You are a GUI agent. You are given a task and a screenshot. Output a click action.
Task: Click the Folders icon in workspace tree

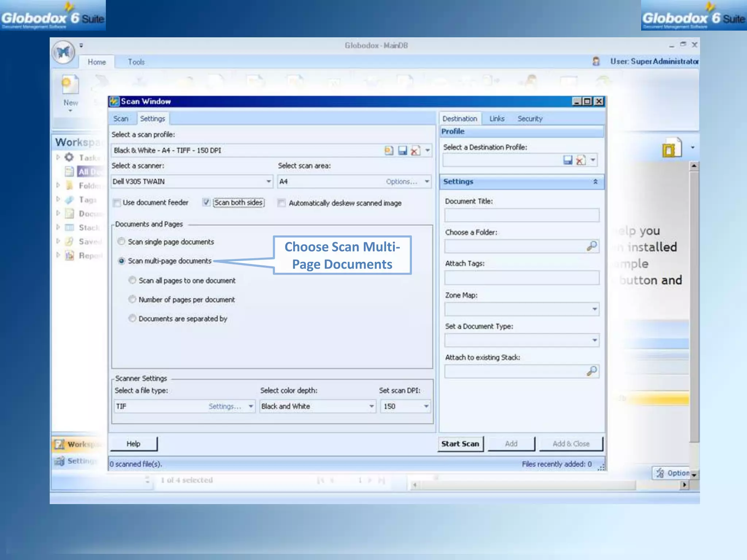tap(69, 186)
